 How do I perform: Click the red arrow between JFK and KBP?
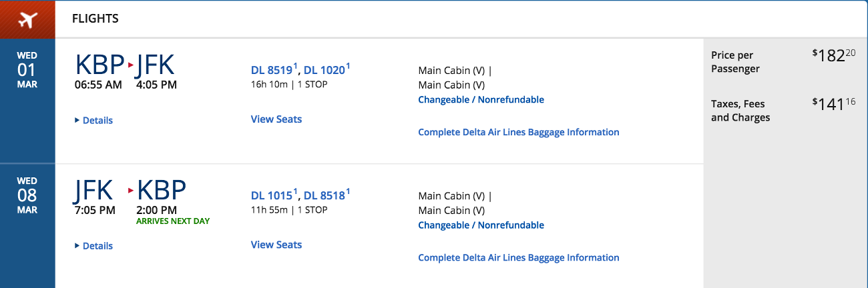[x=131, y=191]
